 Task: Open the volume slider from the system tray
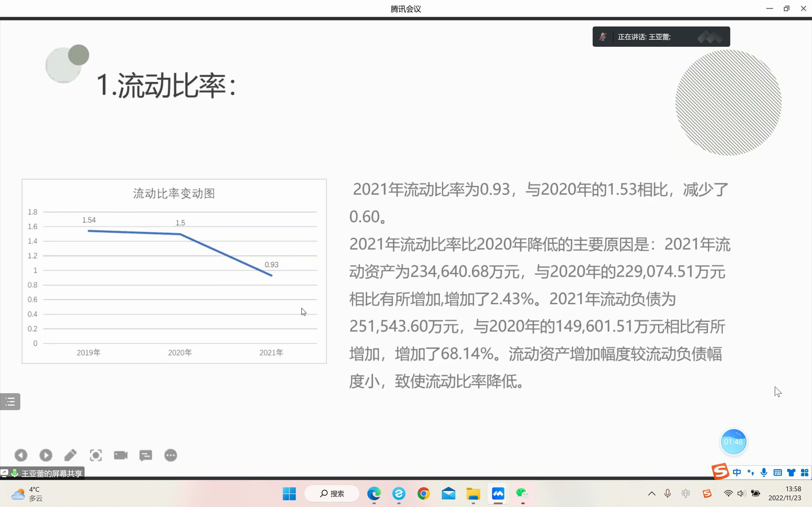(742, 493)
